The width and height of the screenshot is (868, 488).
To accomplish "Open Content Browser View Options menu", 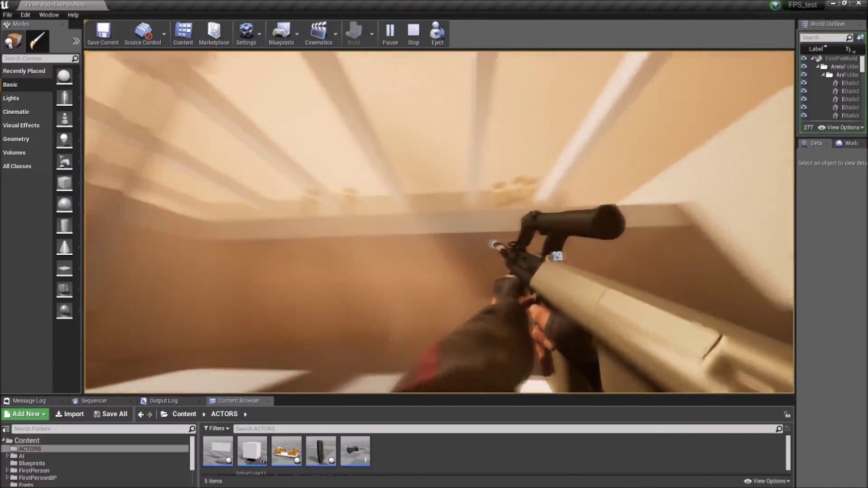I will click(767, 481).
